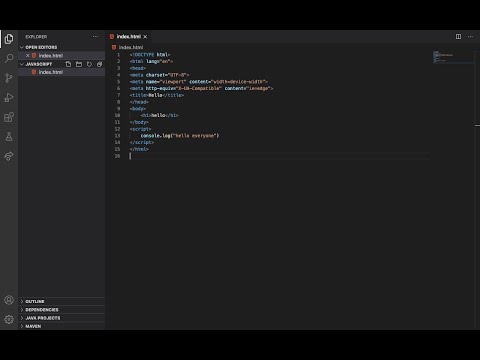Click the meta viewport line
Viewport: 480px width, 360px height.
click(x=199, y=82)
